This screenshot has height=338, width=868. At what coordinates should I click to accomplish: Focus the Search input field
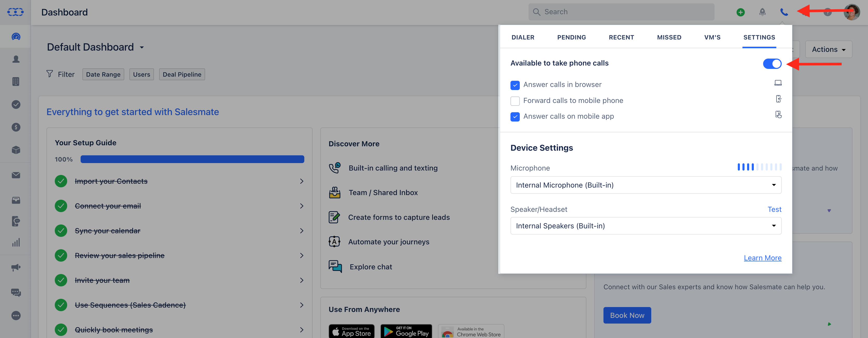pyautogui.click(x=621, y=12)
